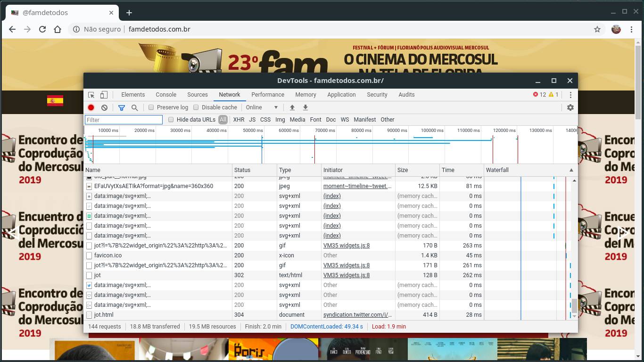Open network search with the magnifier icon
Image resolution: width=644 pixels, height=362 pixels.
134,107
